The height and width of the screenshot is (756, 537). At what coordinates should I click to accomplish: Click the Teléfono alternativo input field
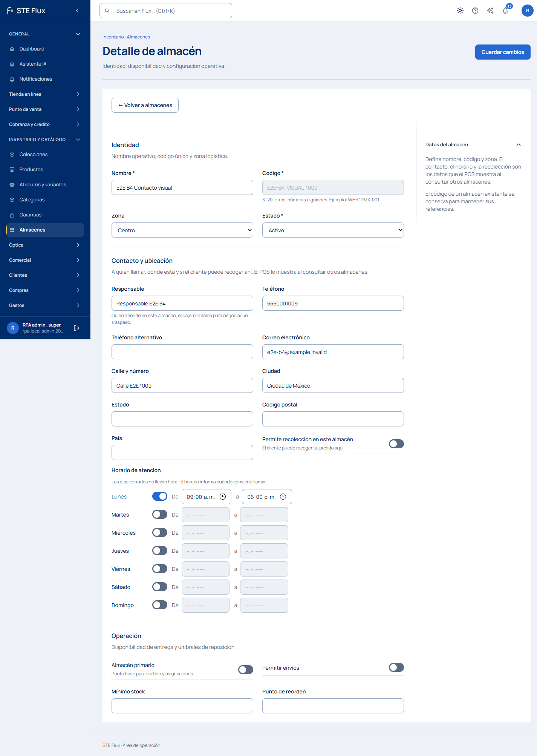(182, 352)
